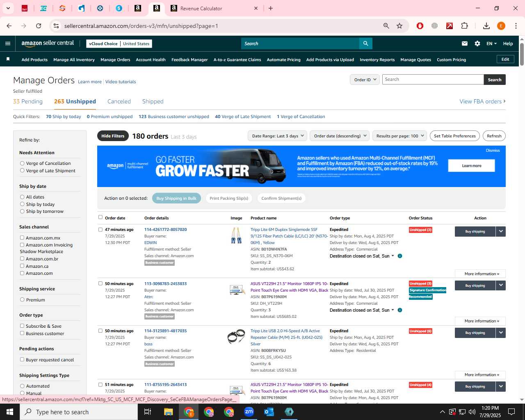Image resolution: width=525 pixels, height=420 pixels.
Task: Select the Verge of Cancellation radio filter
Action: coord(22,163)
